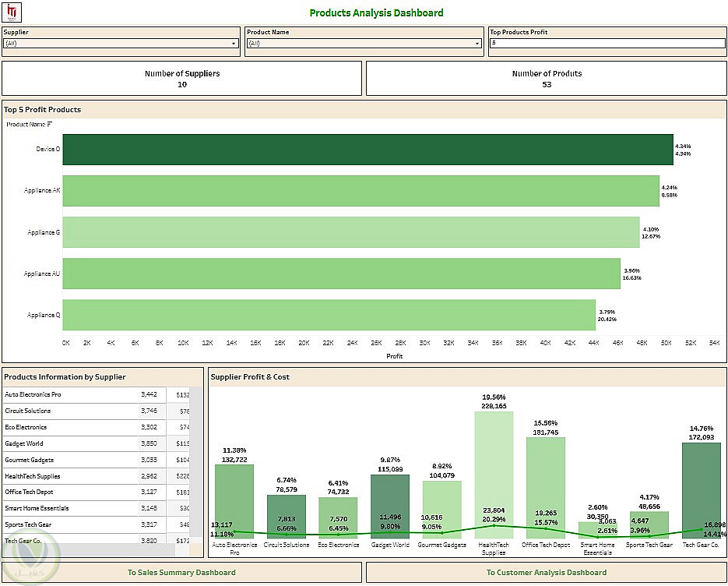Select the Appliance AK profit bar
The height and width of the screenshot is (586, 728).
[360, 191]
